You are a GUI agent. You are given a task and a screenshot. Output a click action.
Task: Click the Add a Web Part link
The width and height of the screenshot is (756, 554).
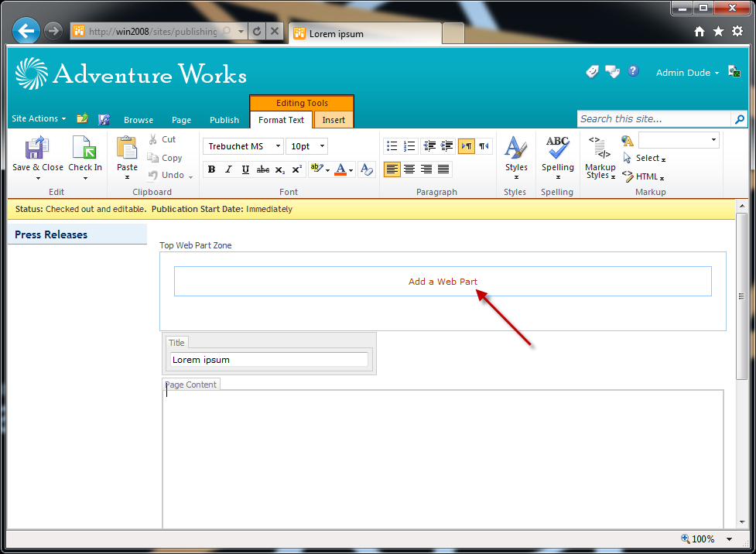443,282
